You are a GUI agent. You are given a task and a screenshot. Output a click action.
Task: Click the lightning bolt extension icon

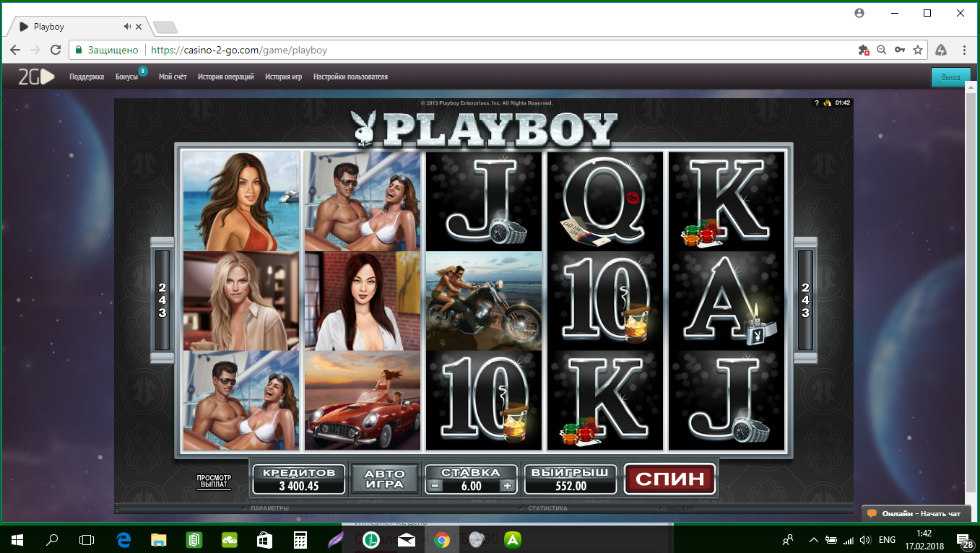(x=941, y=50)
